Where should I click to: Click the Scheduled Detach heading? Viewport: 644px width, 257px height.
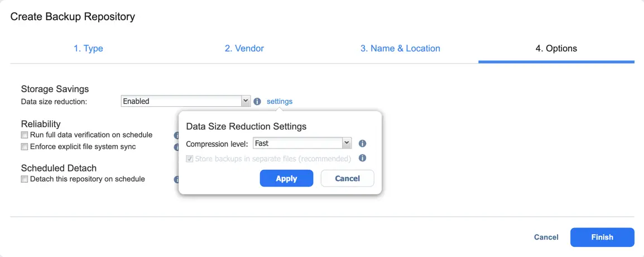[x=59, y=168]
